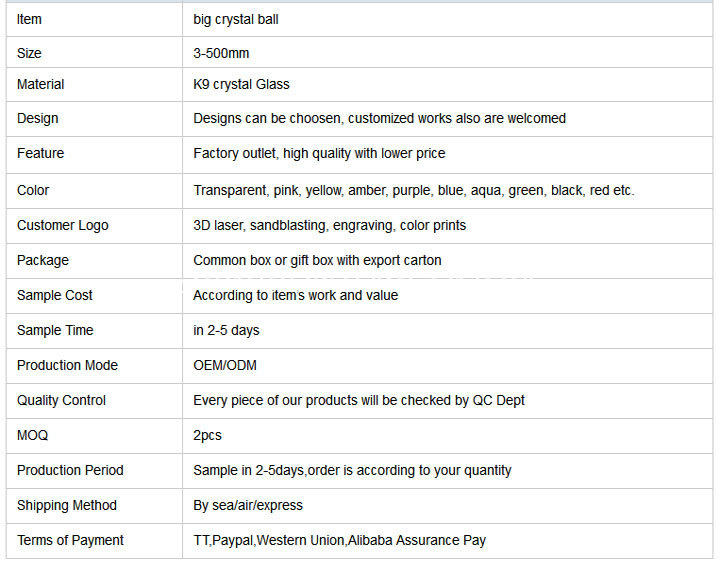720x564 pixels.
Task: Select the 'OEM/ODM' production mode value
Action: [x=225, y=365]
